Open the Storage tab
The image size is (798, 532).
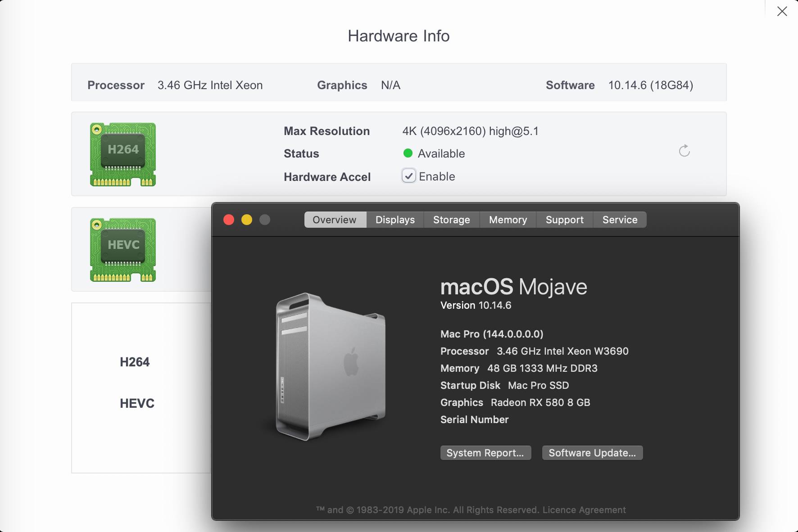tap(451, 220)
